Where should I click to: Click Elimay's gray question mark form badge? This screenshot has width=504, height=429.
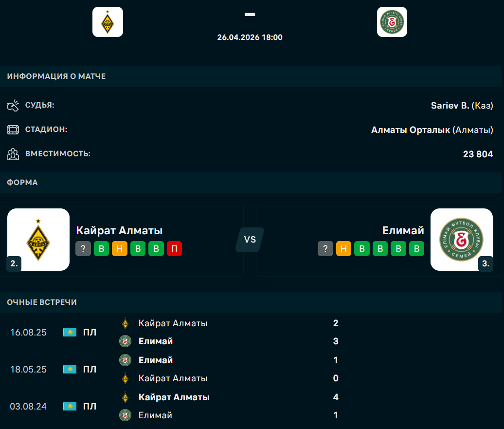pyautogui.click(x=325, y=249)
